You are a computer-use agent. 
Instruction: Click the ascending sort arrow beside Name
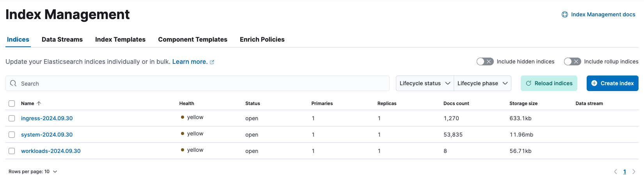pos(39,104)
